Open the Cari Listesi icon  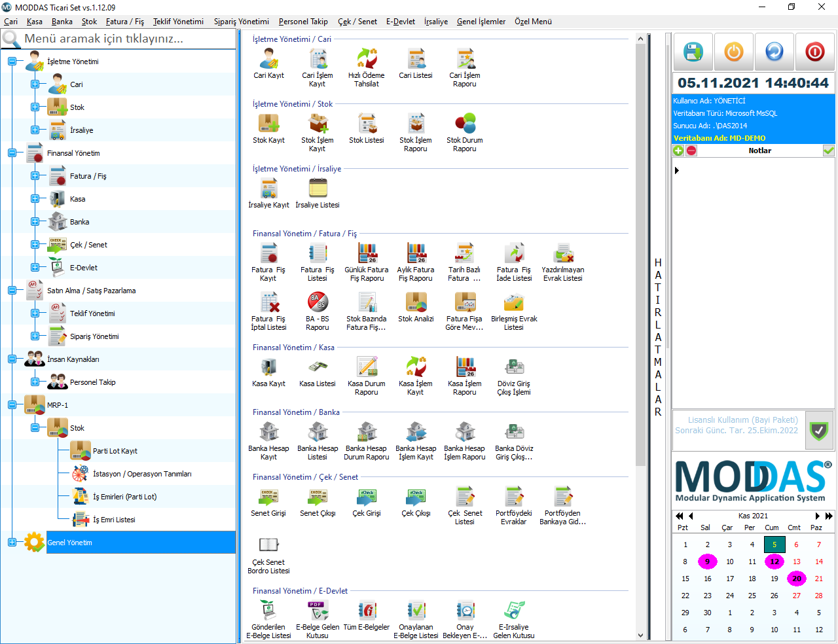click(416, 63)
